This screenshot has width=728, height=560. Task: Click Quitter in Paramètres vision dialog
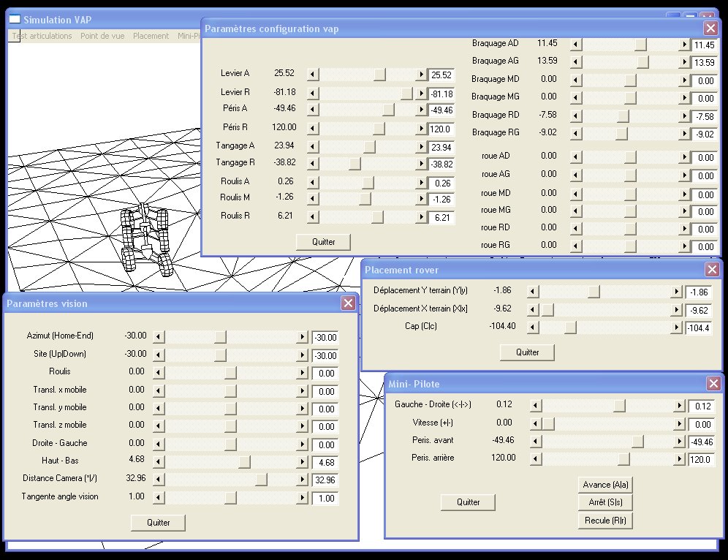158,523
